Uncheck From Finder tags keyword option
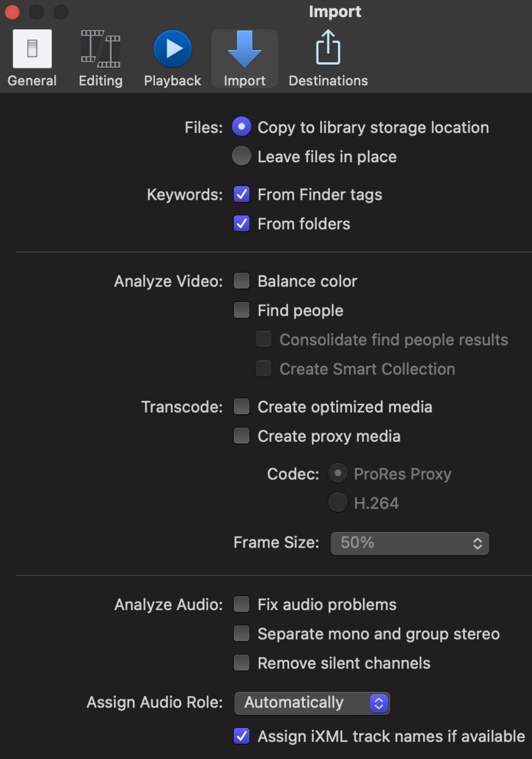532x759 pixels. point(242,194)
